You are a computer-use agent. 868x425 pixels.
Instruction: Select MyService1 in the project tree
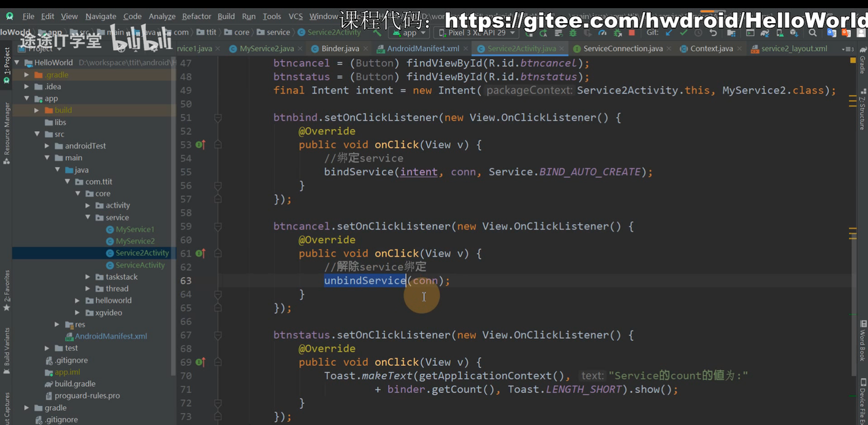tap(135, 229)
